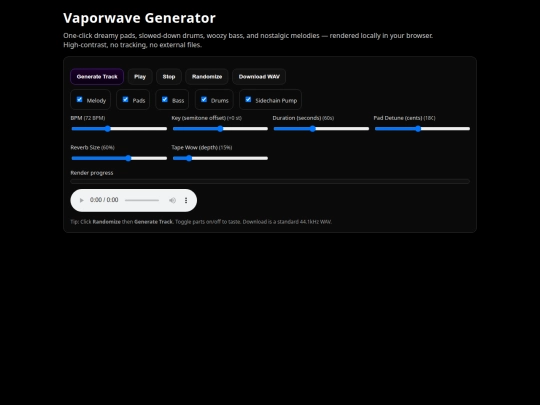Click the BPM (72 BPM) label

[88, 118]
